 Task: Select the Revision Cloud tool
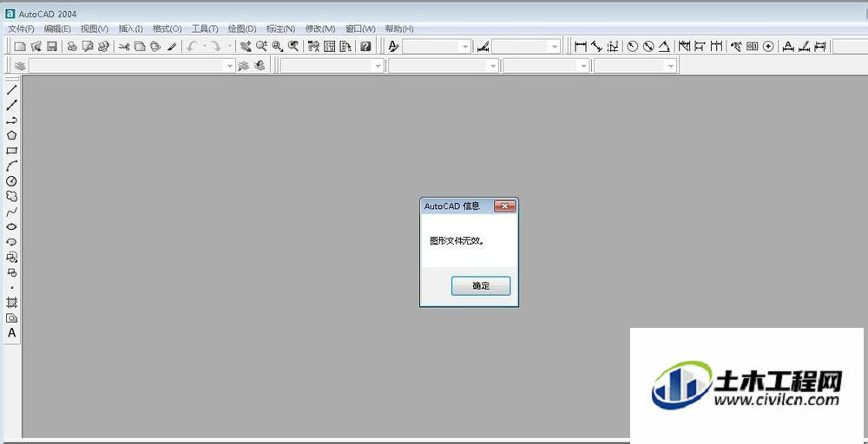(x=11, y=196)
